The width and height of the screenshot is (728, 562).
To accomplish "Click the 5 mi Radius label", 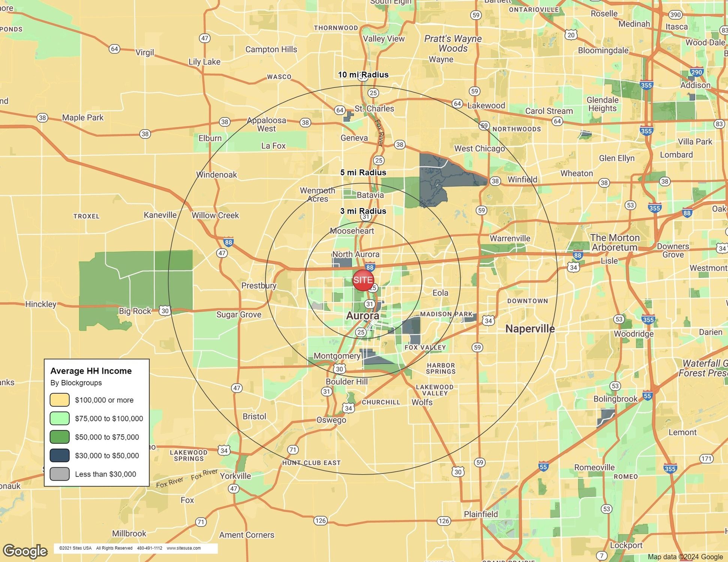I will click(x=363, y=172).
